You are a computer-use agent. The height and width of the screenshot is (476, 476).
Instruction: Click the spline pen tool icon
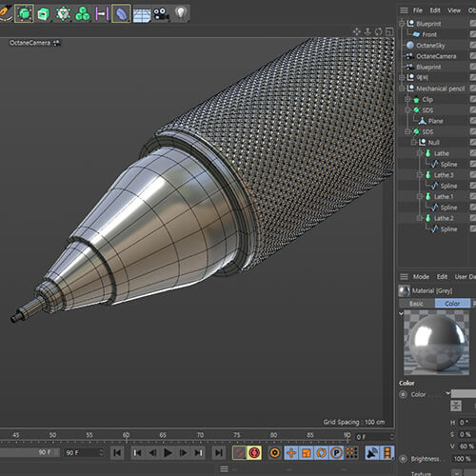5,13
